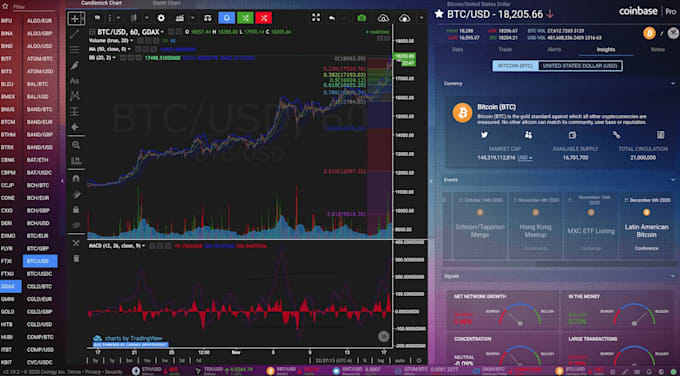Open MACD (12, 26, close, 9) dropdown
680x376 pixels.
click(144, 246)
